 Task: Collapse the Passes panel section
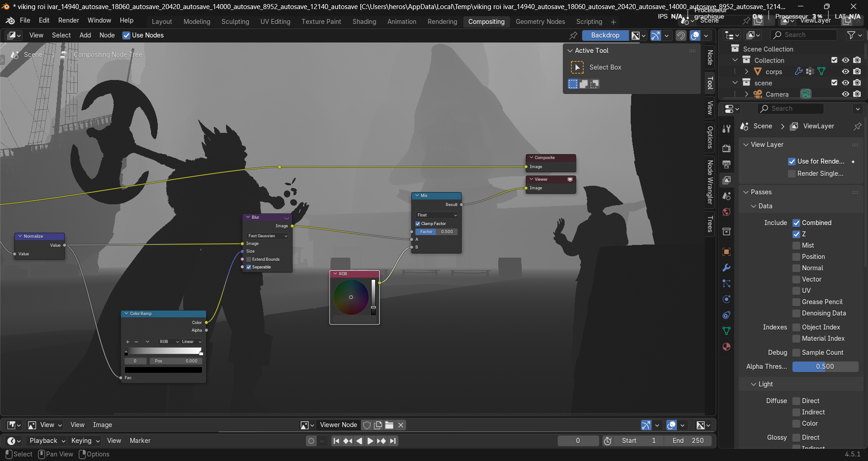pos(747,192)
